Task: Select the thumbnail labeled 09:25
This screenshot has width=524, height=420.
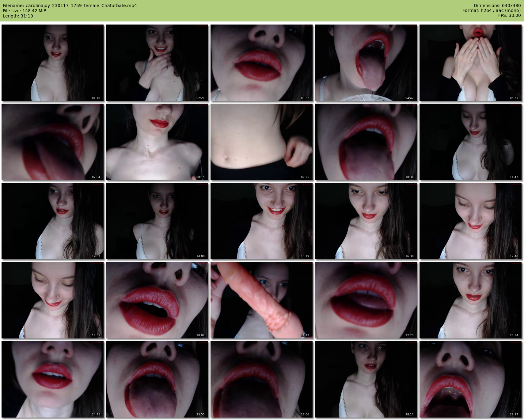Action: tap(261, 142)
